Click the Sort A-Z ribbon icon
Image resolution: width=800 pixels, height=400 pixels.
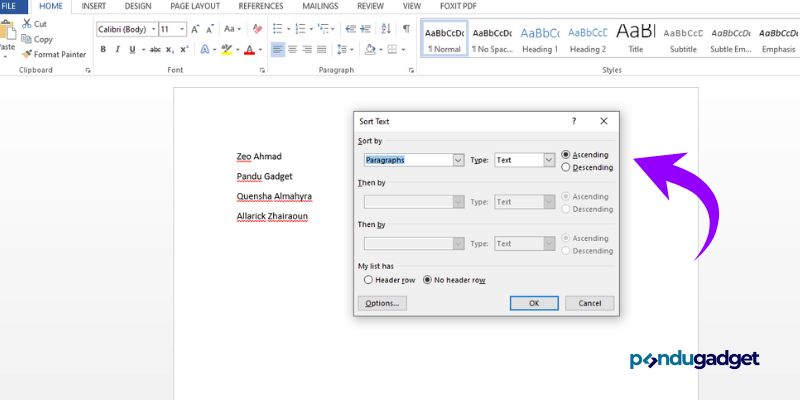(386, 29)
